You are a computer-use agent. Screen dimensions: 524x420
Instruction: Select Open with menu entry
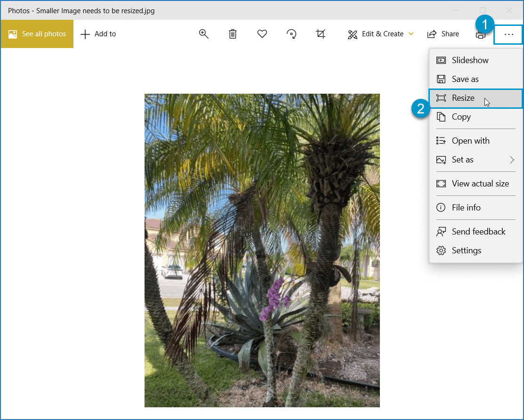[x=470, y=141]
